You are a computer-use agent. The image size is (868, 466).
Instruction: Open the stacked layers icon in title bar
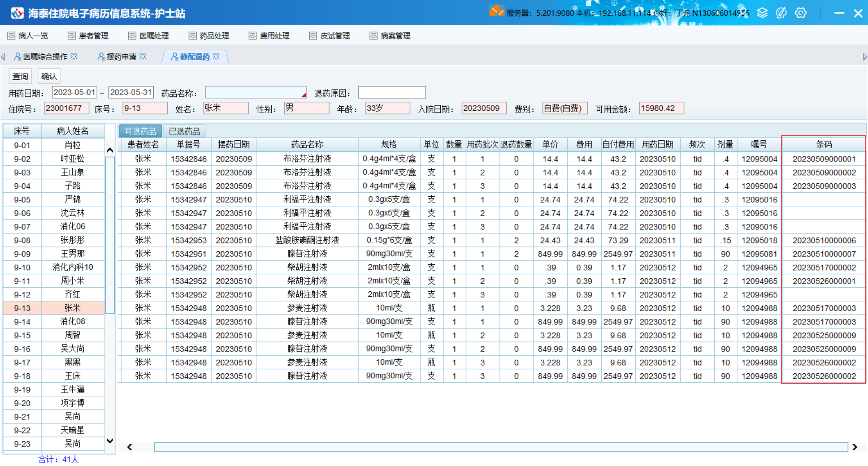(762, 13)
